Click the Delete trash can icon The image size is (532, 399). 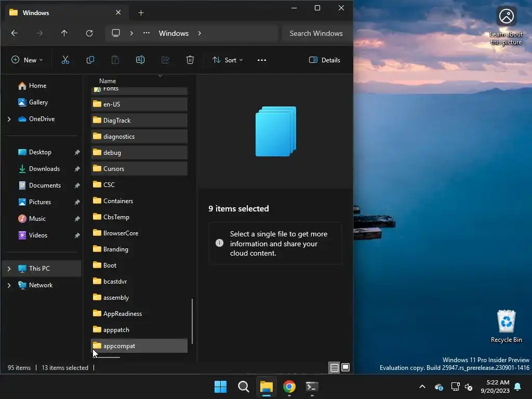click(x=190, y=60)
